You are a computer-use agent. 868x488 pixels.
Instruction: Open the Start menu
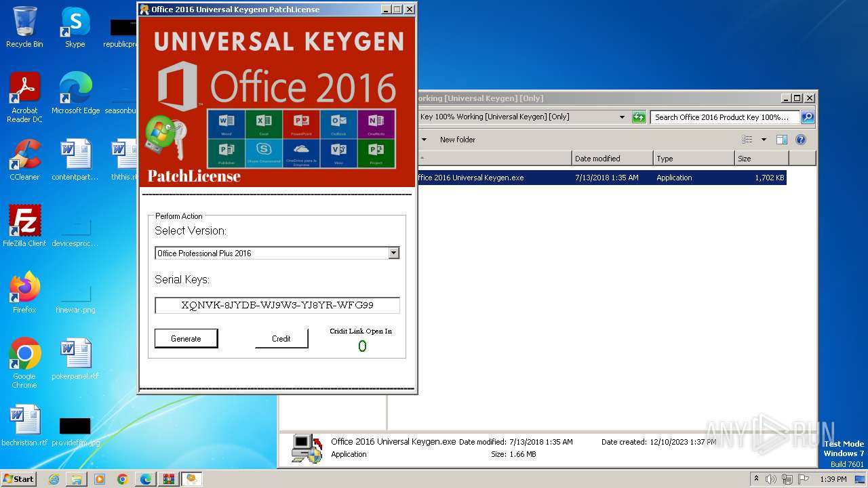click(x=19, y=479)
